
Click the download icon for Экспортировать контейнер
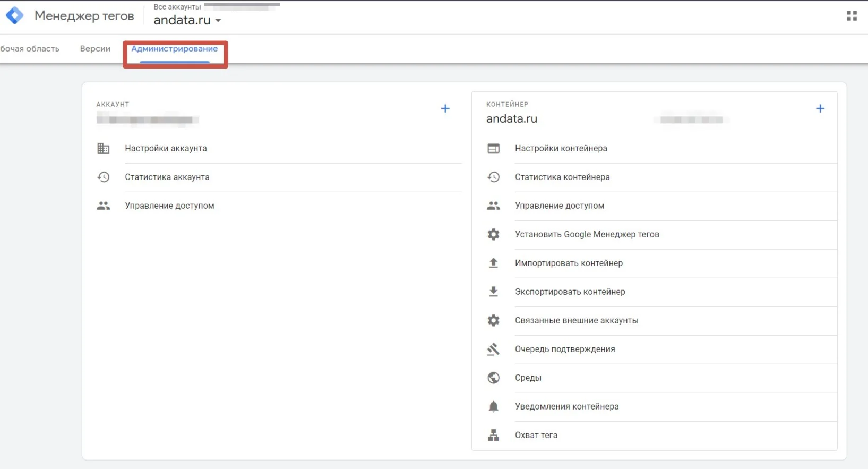click(x=493, y=292)
